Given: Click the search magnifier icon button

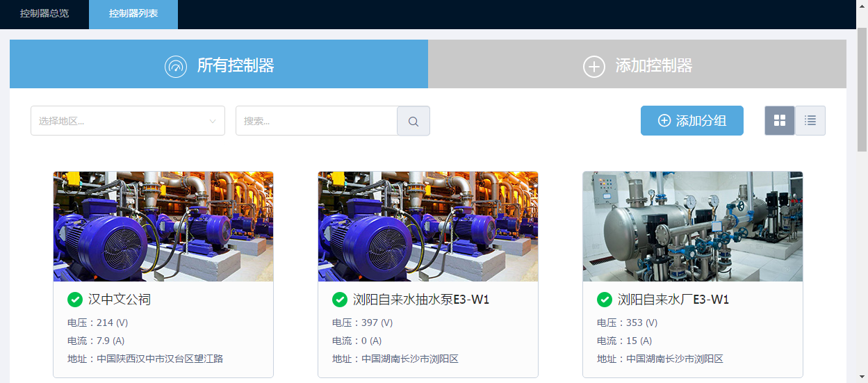Looking at the screenshot, I should click(x=413, y=121).
